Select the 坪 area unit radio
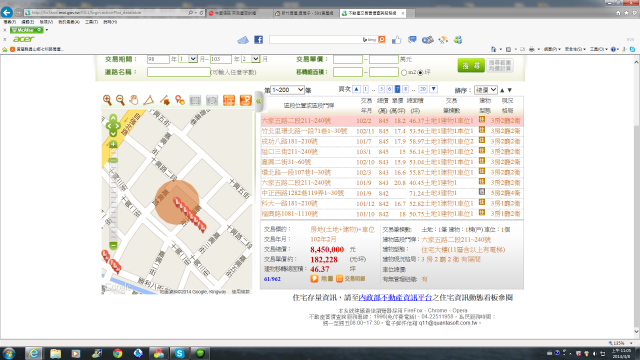Image resolution: width=640 pixels, height=360 pixels. pyautogui.click(x=420, y=73)
